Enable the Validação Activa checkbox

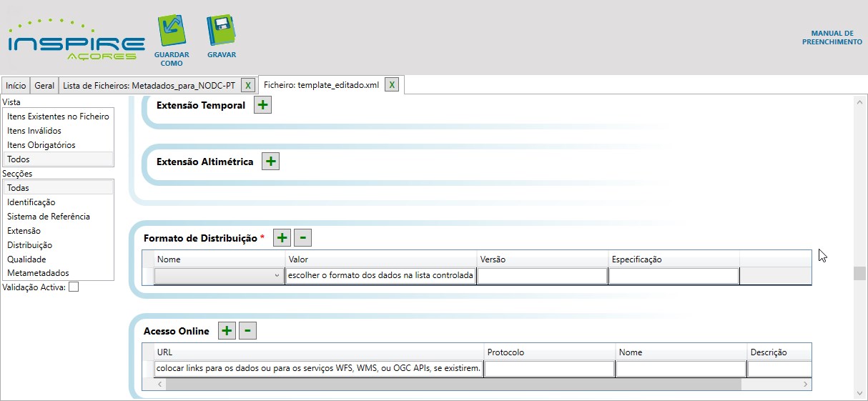pos(74,287)
